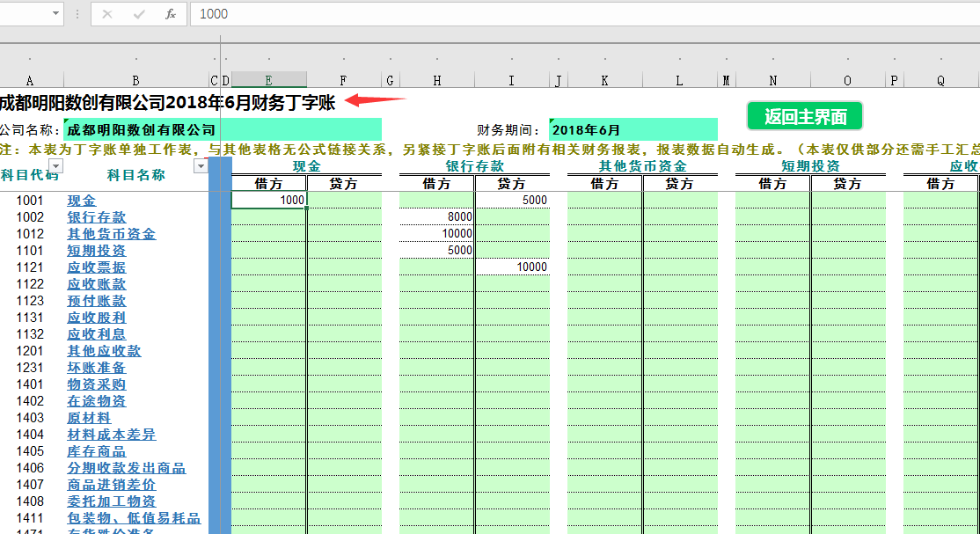Select the cell containing 1000 under 现金 借方

(x=268, y=200)
